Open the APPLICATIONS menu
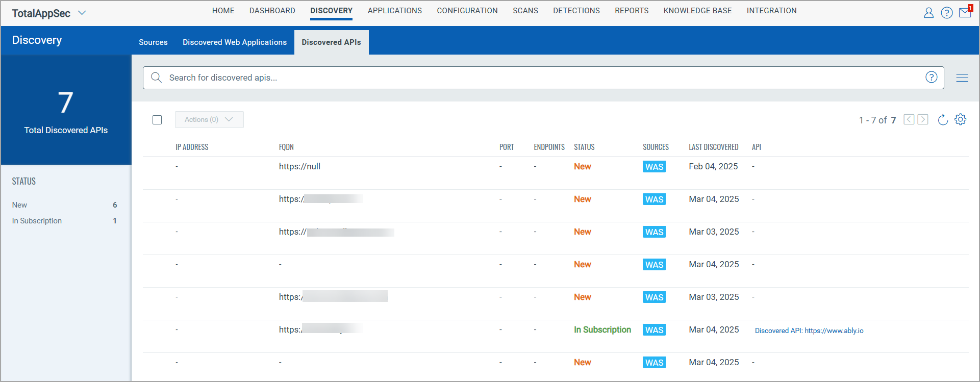The width and height of the screenshot is (980, 382). pos(395,11)
